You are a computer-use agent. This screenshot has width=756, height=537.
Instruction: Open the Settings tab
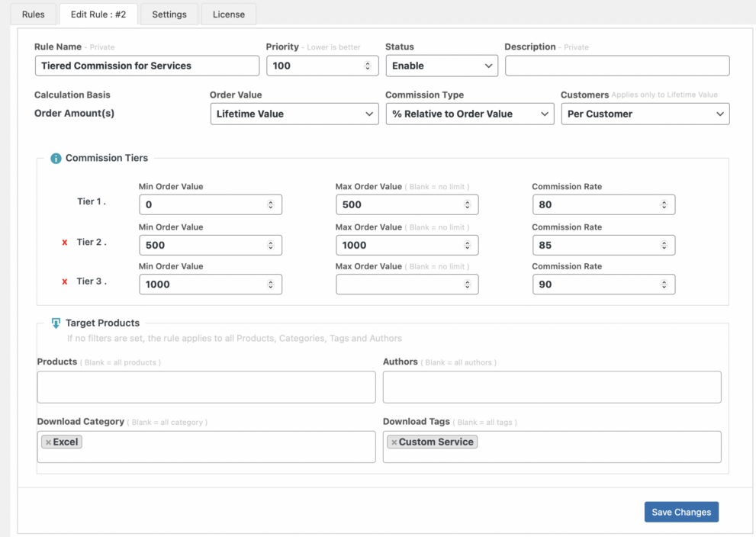coord(169,14)
